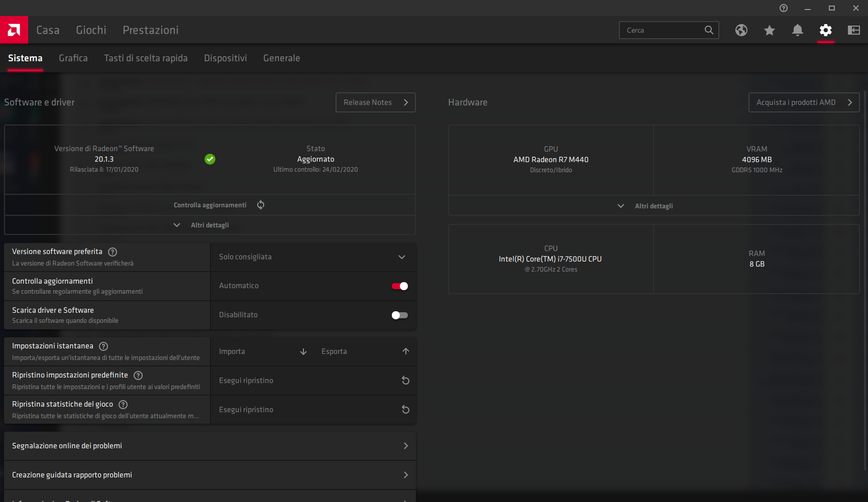
Task: Click Acquista i prodotti AMD button
Action: [x=804, y=102]
